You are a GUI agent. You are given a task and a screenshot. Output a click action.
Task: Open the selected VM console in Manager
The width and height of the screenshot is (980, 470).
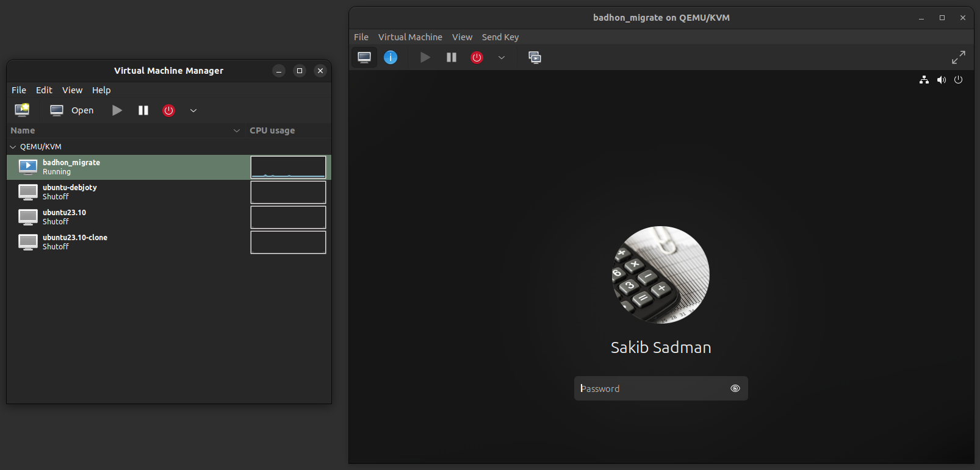(x=72, y=110)
